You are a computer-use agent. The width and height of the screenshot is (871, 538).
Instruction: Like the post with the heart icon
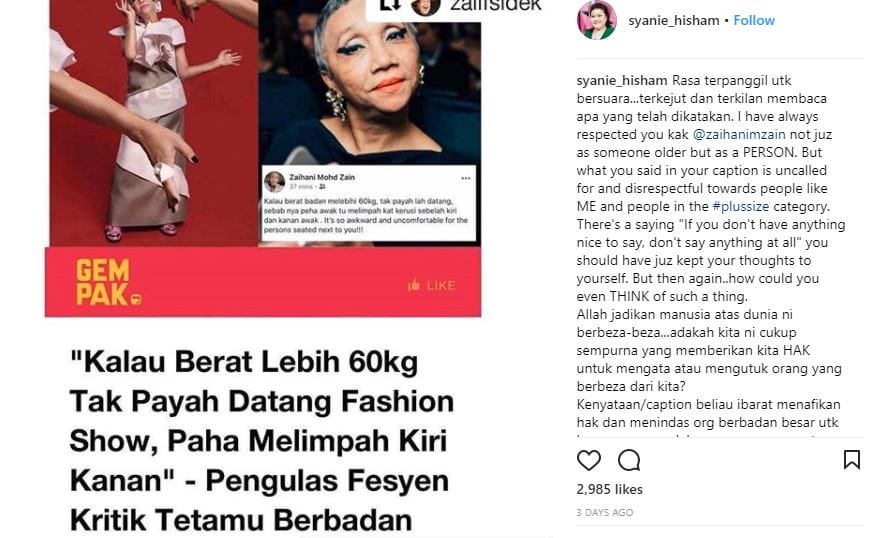coord(589,460)
